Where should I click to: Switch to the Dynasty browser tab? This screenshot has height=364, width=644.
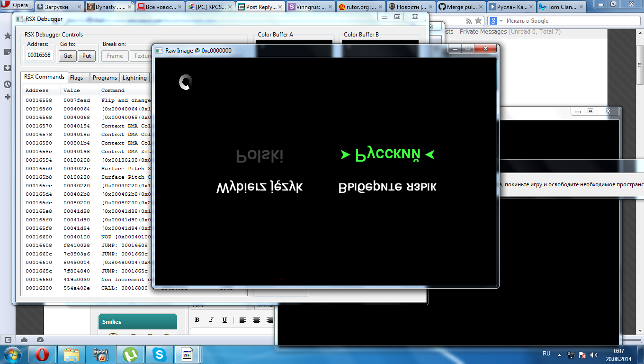pyautogui.click(x=110, y=7)
